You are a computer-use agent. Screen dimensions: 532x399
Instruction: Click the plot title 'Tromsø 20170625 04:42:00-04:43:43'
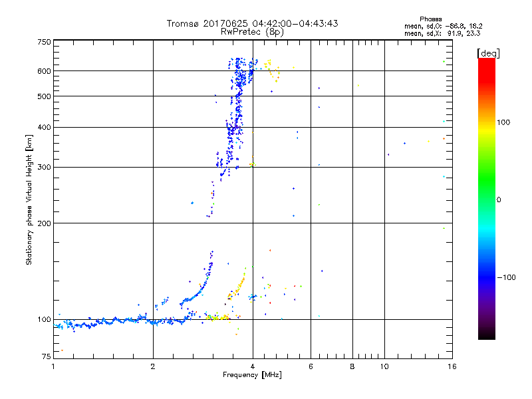tap(252, 23)
